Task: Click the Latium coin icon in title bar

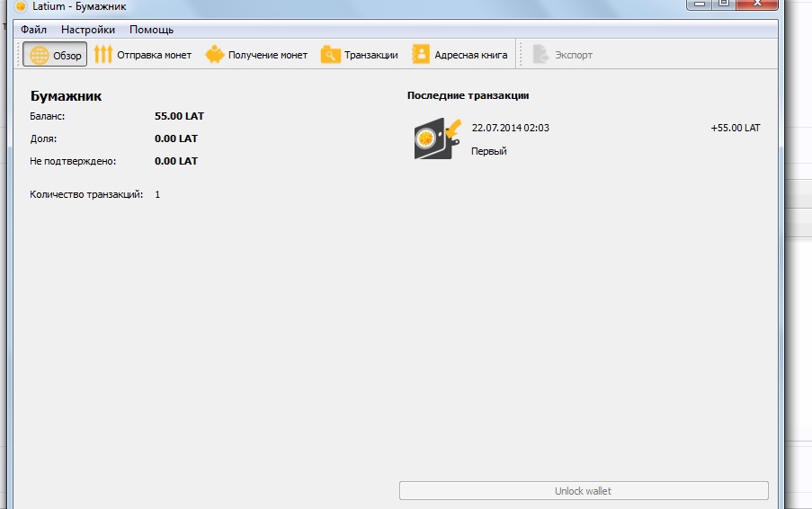Action: click(x=20, y=6)
